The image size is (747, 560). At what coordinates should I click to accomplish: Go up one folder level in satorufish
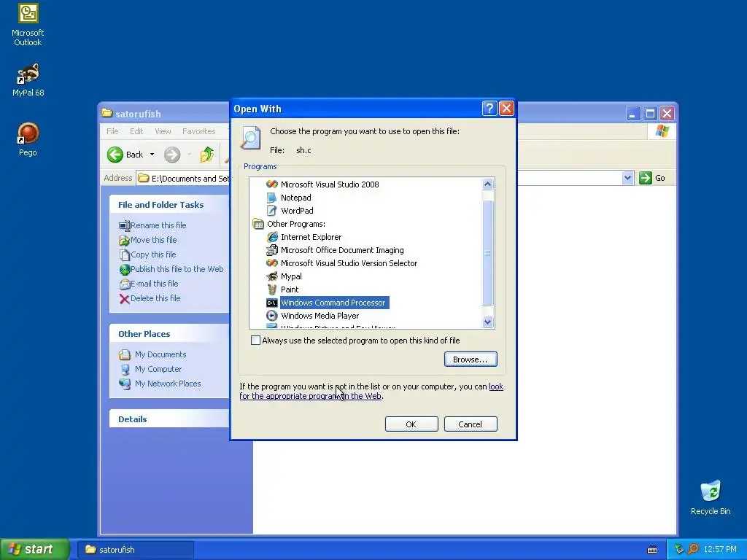(x=207, y=155)
